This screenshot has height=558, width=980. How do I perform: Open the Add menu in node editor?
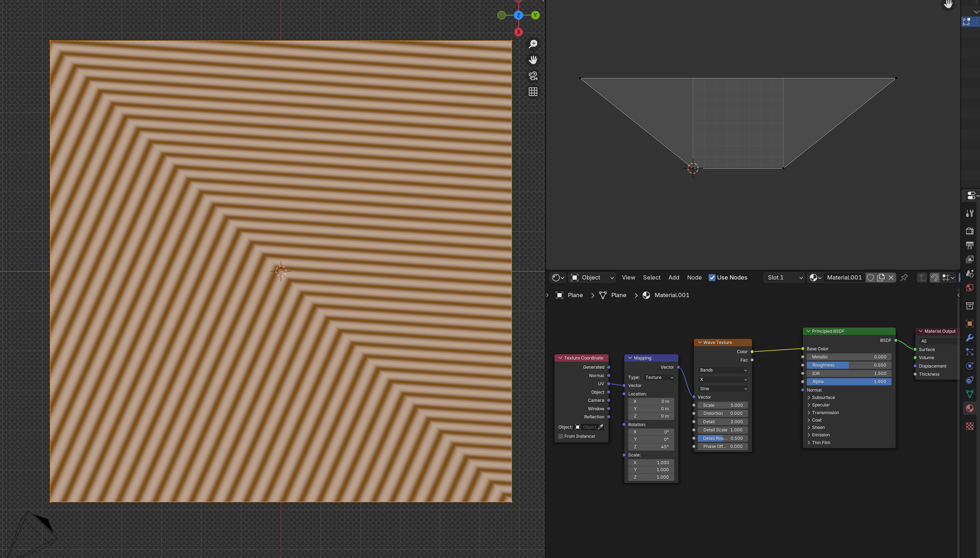[x=674, y=277]
